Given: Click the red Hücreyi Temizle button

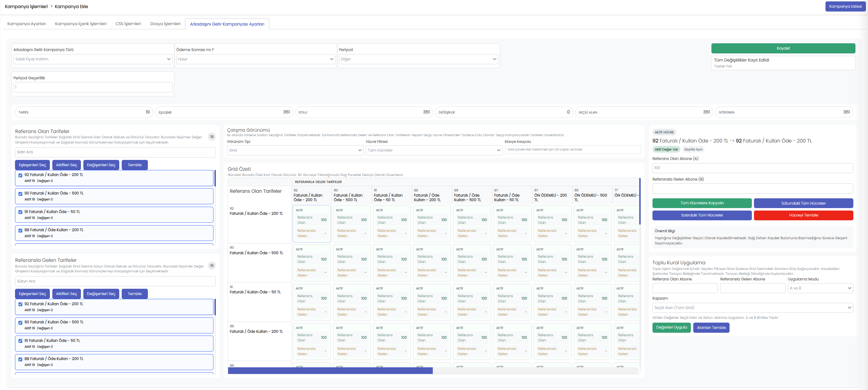Looking at the screenshot, I should click(803, 215).
